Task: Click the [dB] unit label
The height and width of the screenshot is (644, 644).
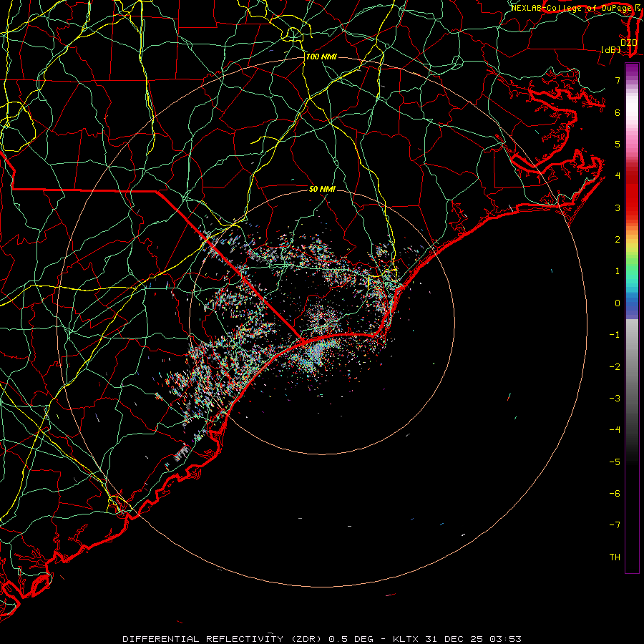Action: (x=611, y=49)
